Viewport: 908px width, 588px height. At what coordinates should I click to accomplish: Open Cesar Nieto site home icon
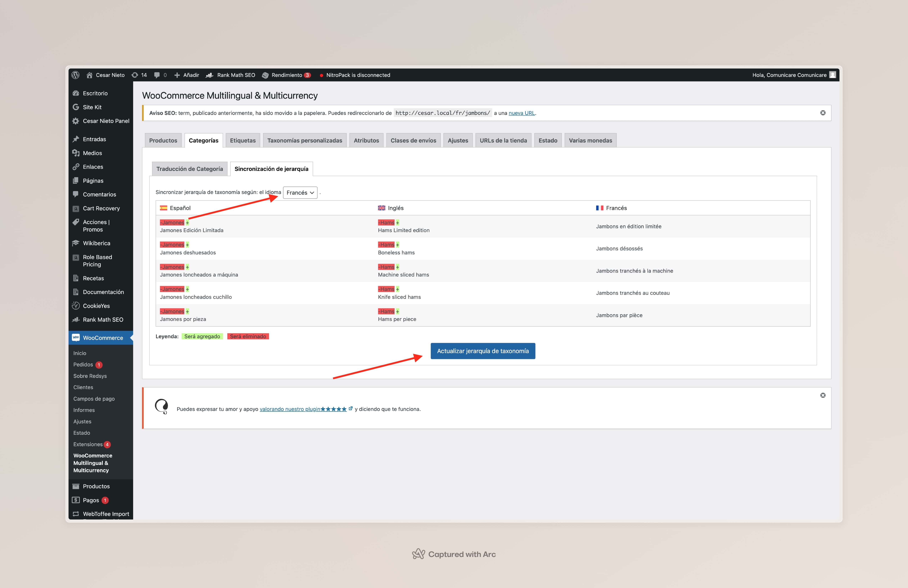coord(89,75)
